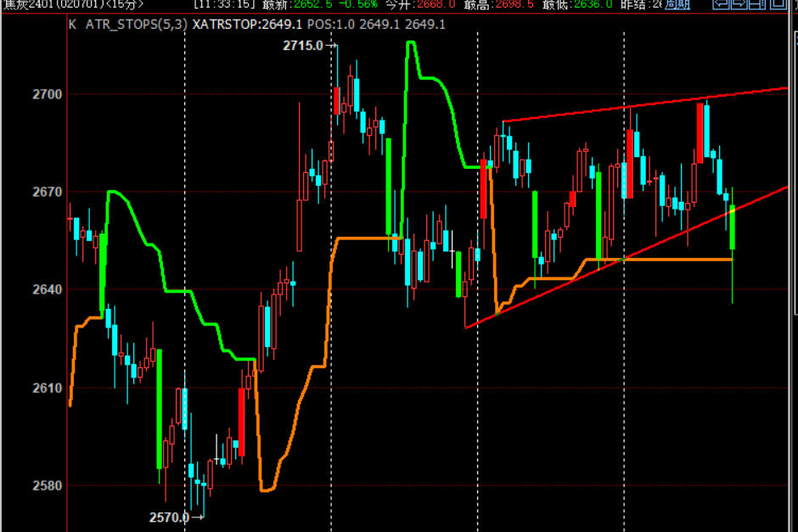The image size is (798, 532).
Task: Select the K label in the indicator header
Action: click(x=72, y=25)
